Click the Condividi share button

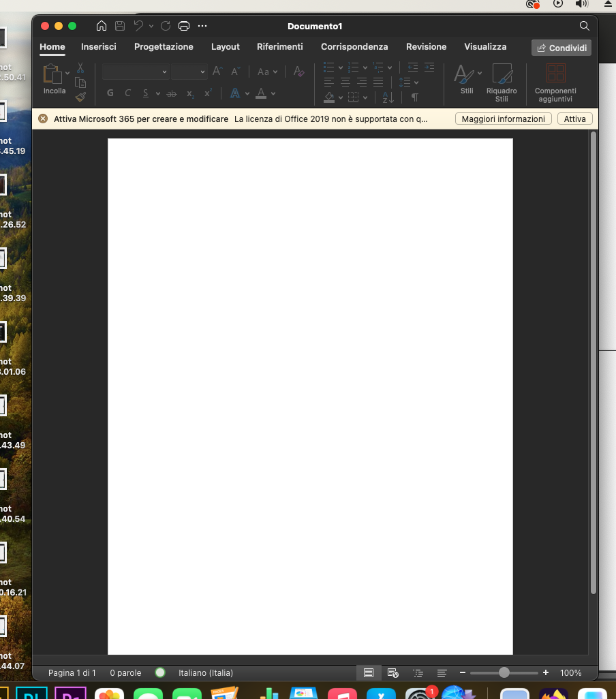click(561, 48)
